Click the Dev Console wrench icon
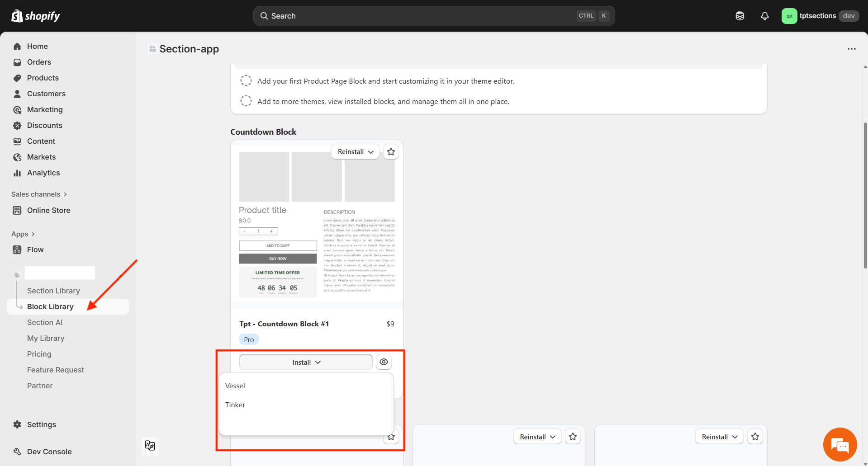 point(17,452)
